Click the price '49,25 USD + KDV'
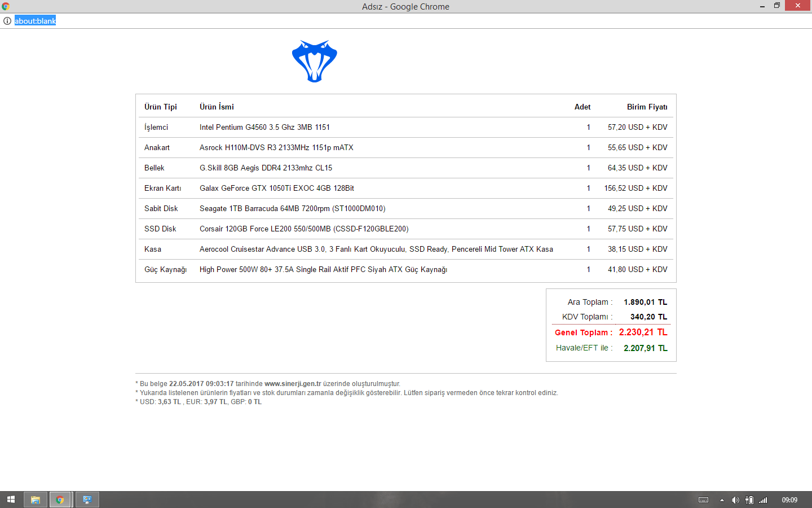 [638, 208]
